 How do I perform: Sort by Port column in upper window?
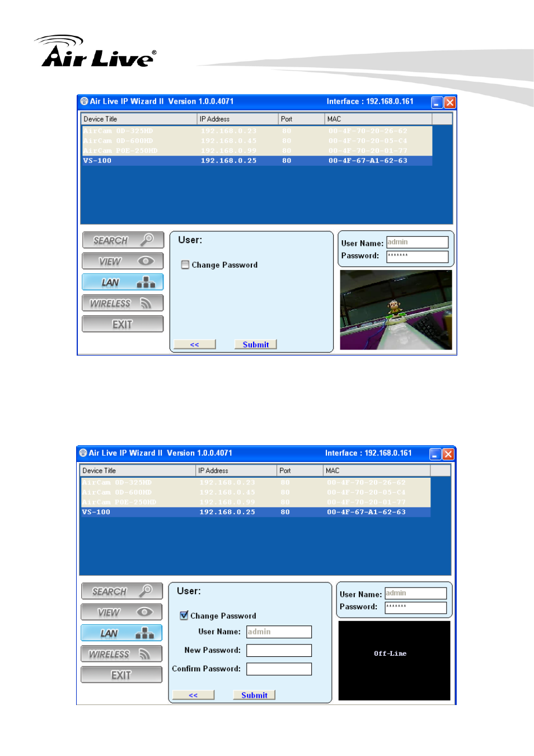[x=302, y=119]
